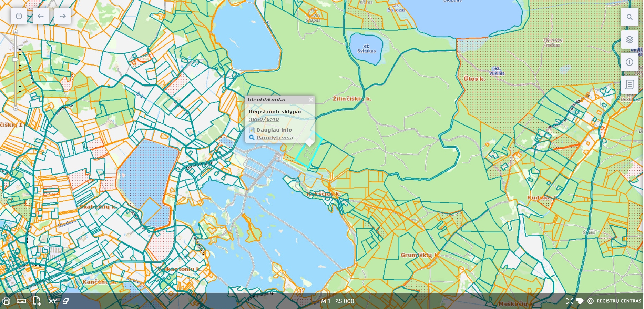Open the map layers panel
The width and height of the screenshot is (644, 309).
coord(630,40)
